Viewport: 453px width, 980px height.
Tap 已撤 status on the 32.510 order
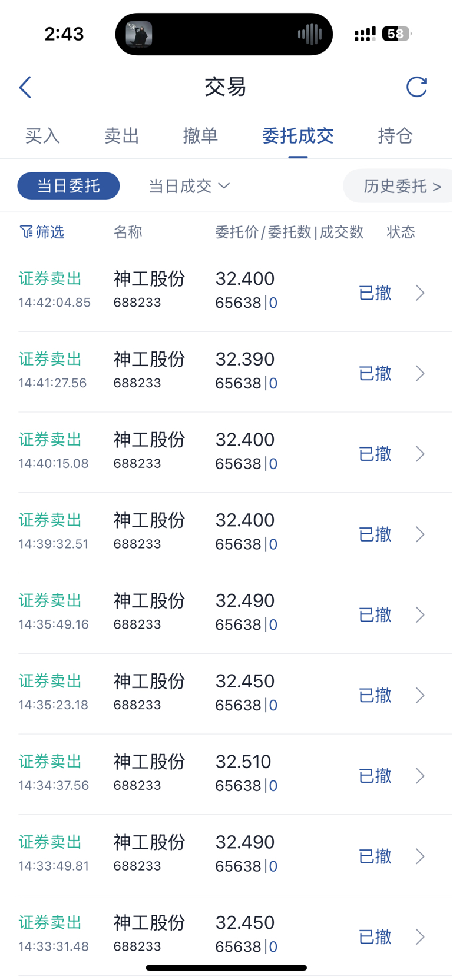click(x=375, y=776)
